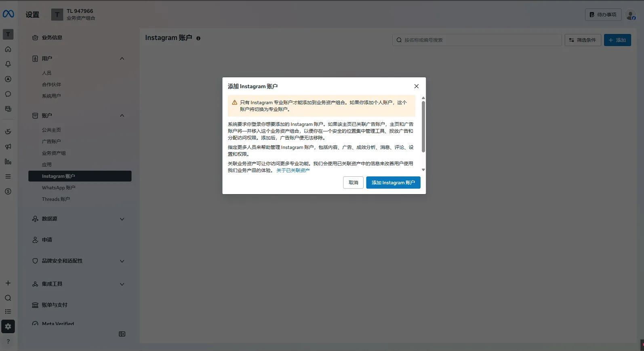644x351 pixels.
Task: Collapse the 账户 section chevron
Action: (122, 116)
